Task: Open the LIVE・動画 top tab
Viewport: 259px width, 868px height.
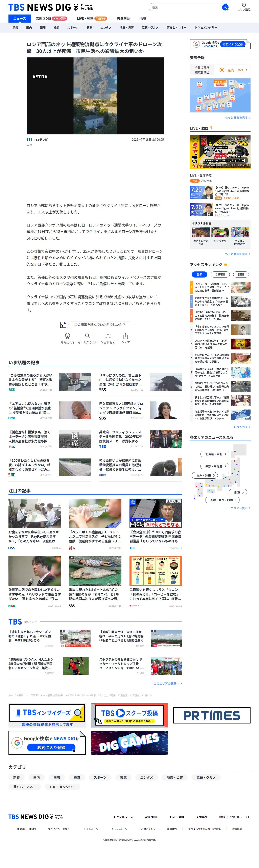Action: [92, 19]
